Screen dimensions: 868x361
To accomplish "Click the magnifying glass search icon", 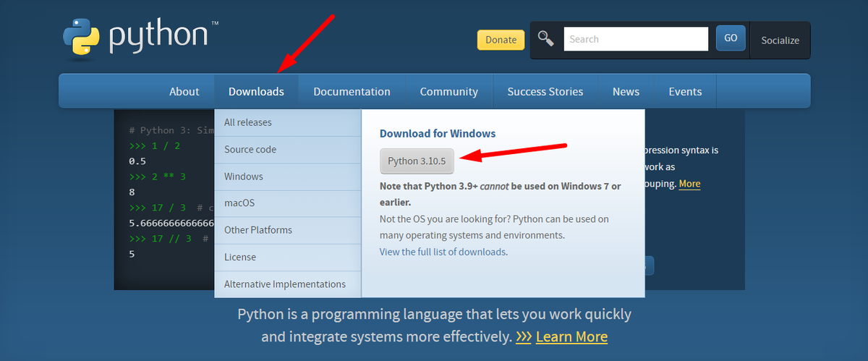I will [546, 39].
